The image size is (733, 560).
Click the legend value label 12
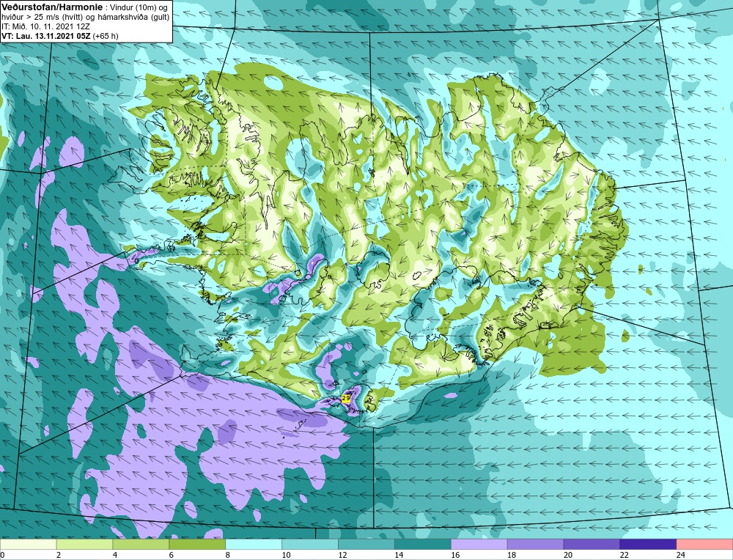[342, 555]
